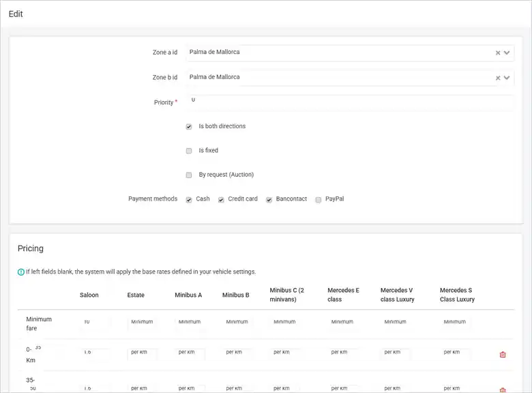Toggle the Cash payment method
This screenshot has width=532, height=393.
(189, 199)
